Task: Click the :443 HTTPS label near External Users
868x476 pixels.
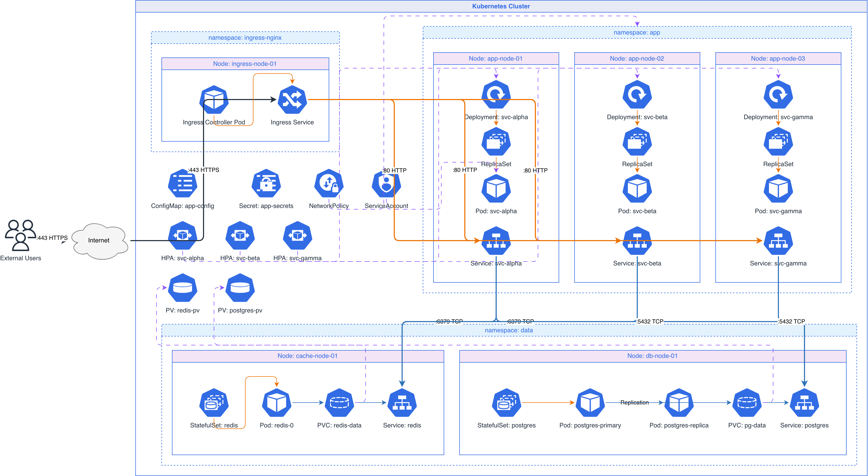Action: coord(52,238)
